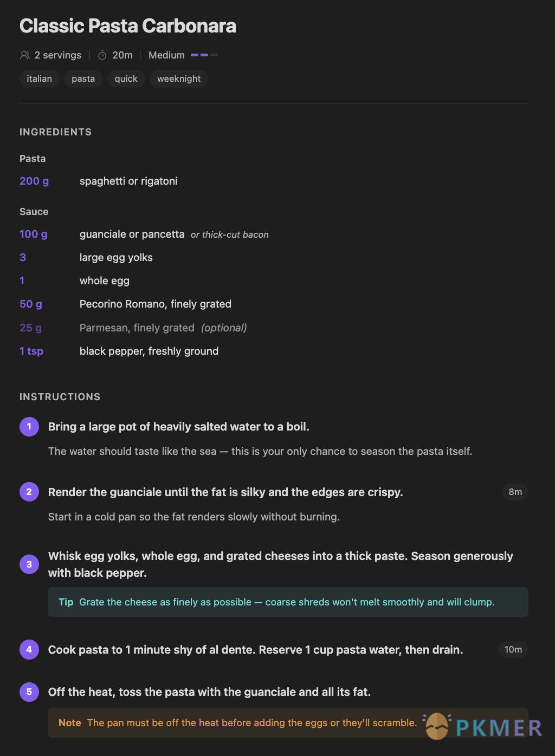Select step 2 number circle
The width and height of the screenshot is (555, 756).
click(29, 492)
